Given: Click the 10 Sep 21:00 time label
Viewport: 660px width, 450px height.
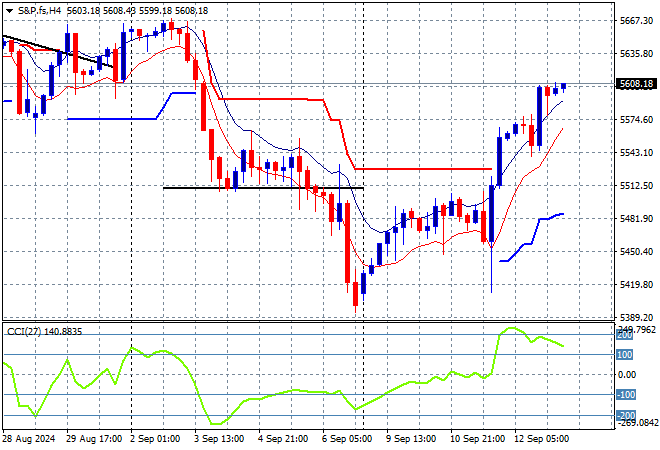Looking at the screenshot, I should 478,439.
